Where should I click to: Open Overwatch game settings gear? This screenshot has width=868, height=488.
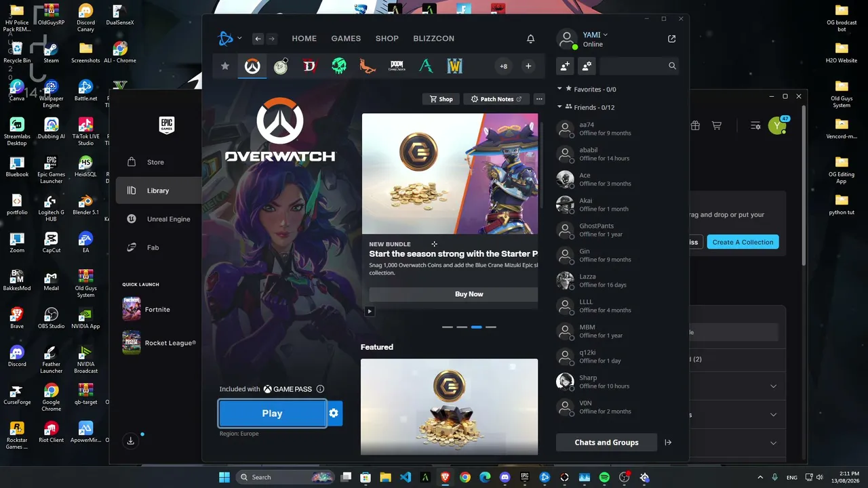[334, 413]
